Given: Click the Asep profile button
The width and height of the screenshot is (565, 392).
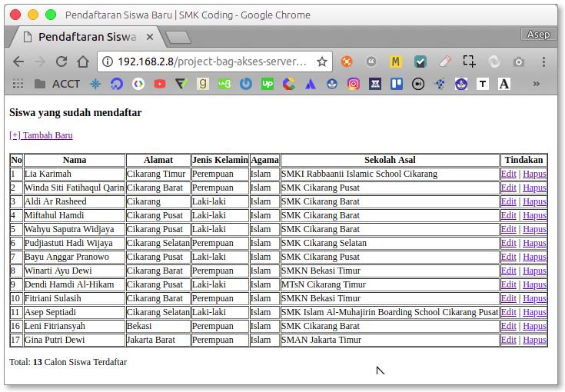Looking at the screenshot, I should (x=538, y=35).
